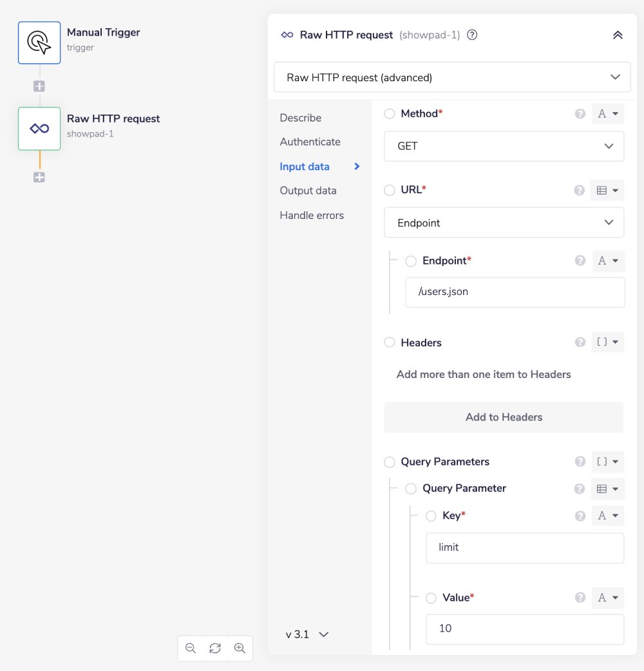Viewport: 644px width, 671px height.
Task: Open the GET method dropdown
Action: pos(504,146)
